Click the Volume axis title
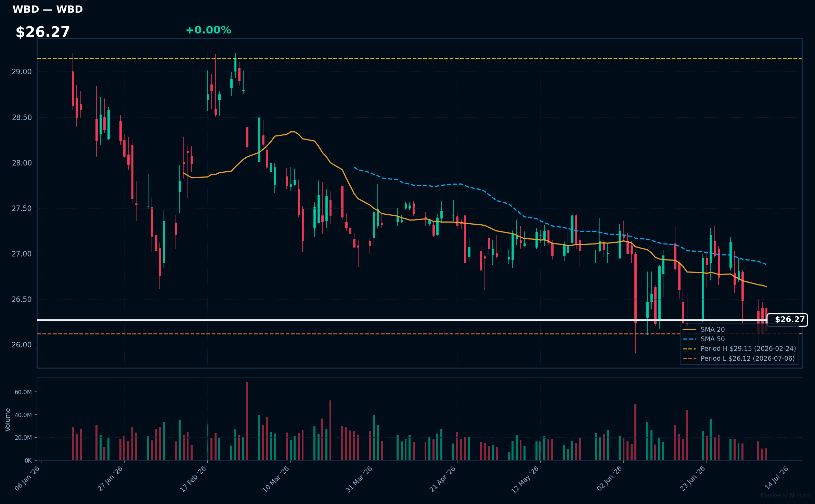Viewport: 815px width, 504px height. (8, 420)
